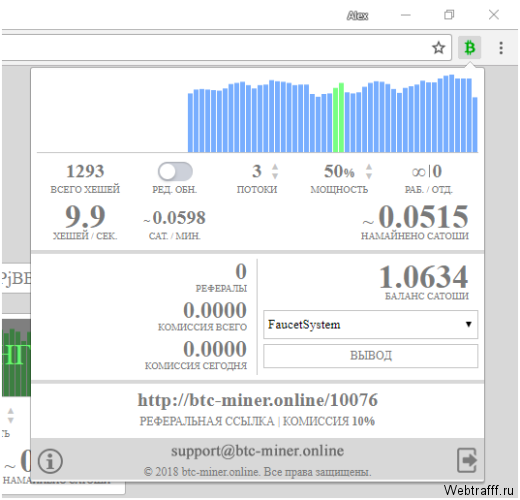Increase power percentage with up arrow

369,167
